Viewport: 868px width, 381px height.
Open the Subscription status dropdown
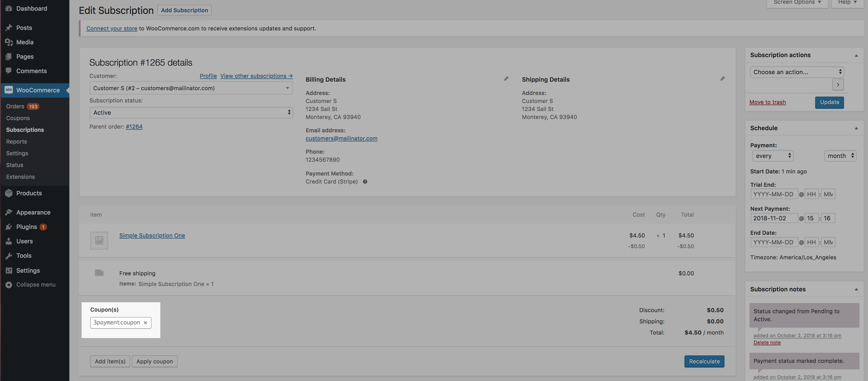click(x=191, y=113)
